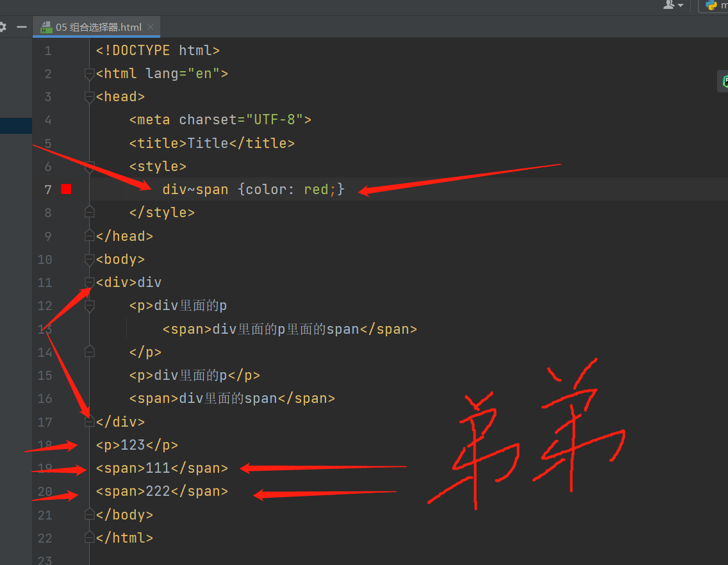Open the 05 组合选择器.html editor tab
The height and width of the screenshot is (565, 728).
coord(97,27)
